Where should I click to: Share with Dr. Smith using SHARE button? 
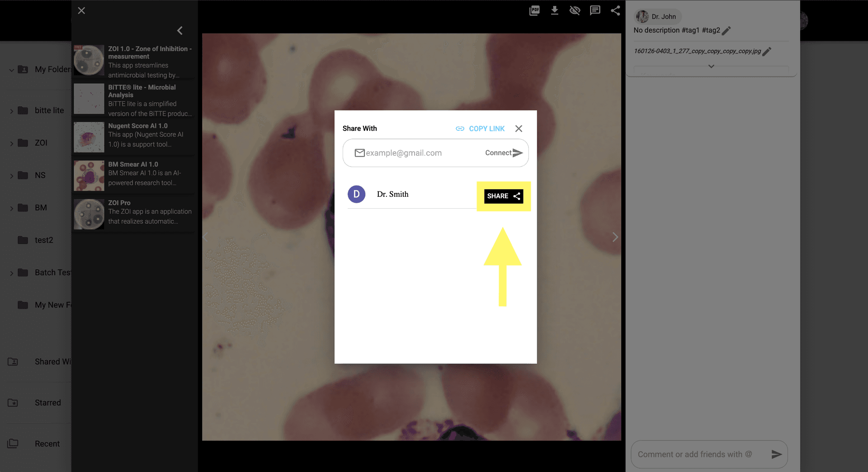[x=503, y=196]
